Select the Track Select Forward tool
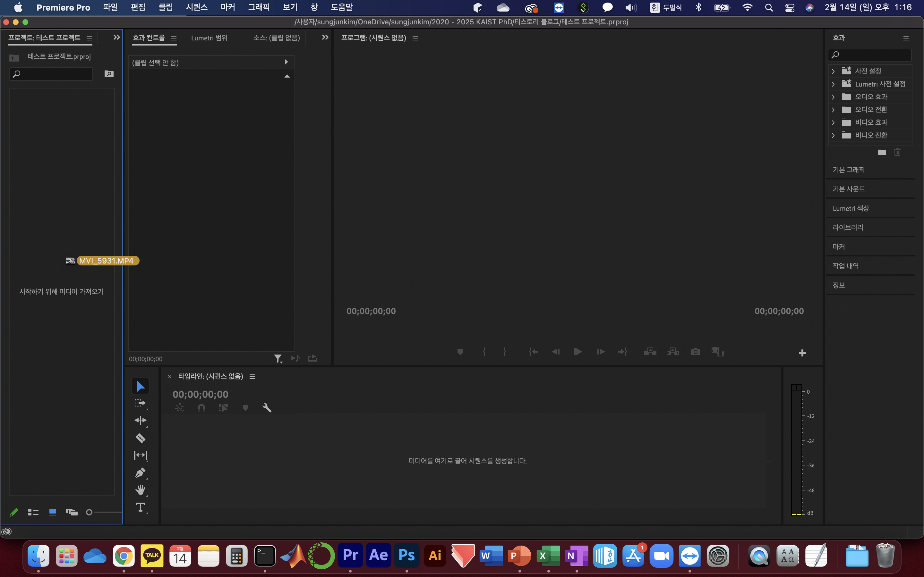This screenshot has width=924, height=577. click(x=140, y=403)
